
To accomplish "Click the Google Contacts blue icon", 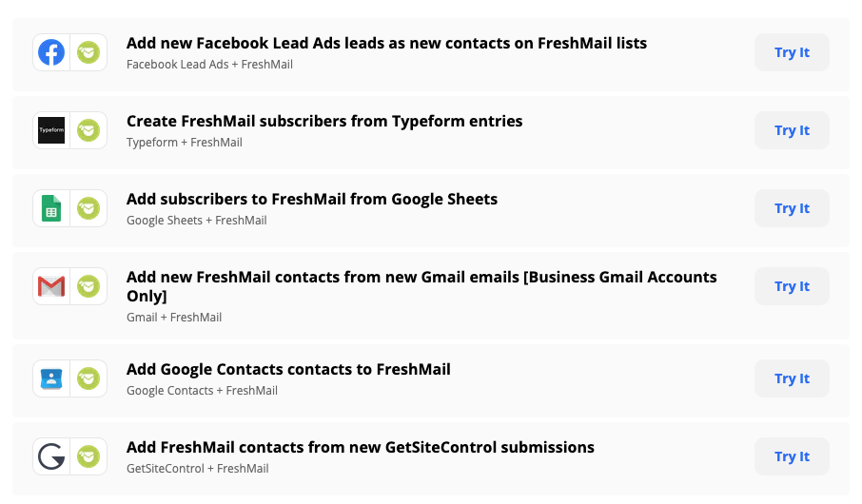I will pos(51,378).
